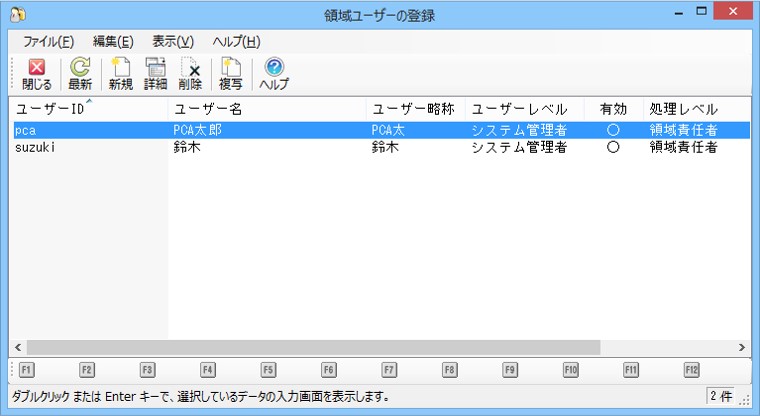Click the ユーザーレベル column header
The height and width of the screenshot is (416, 760).
pos(520,109)
